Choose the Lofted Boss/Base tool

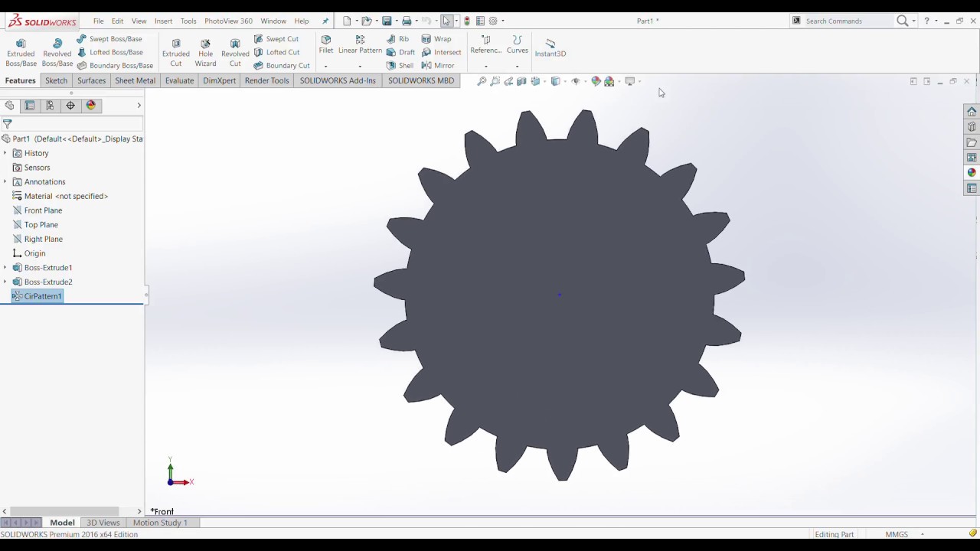[x=110, y=52]
